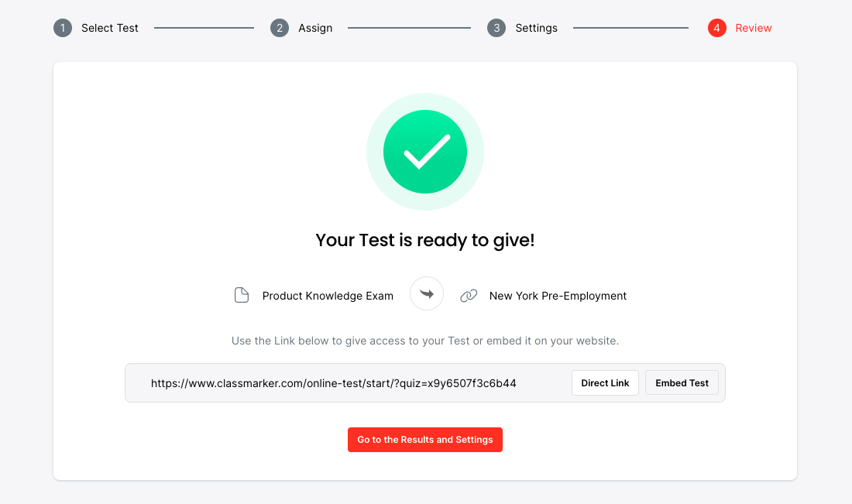This screenshot has width=852, height=504.
Task: Click the step 2 number circle
Action: pyautogui.click(x=279, y=28)
